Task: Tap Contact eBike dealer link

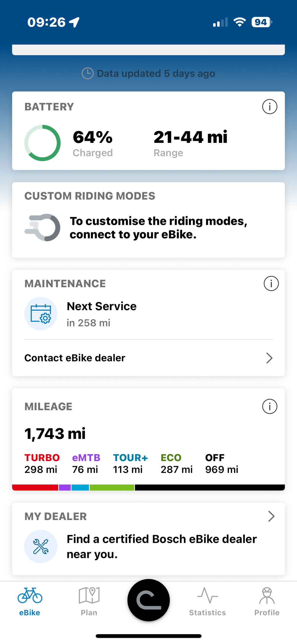Action: tap(75, 358)
